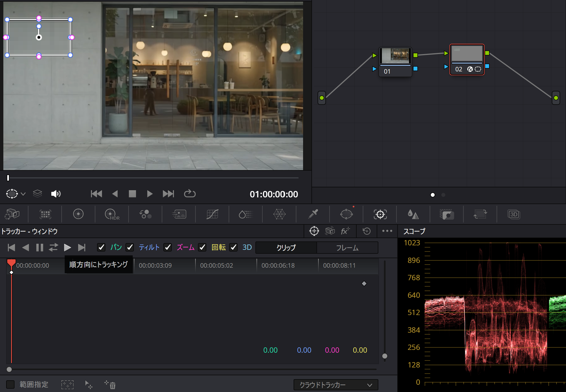Open the Qualifier eyedropper palette
566x392 pixels.
click(313, 214)
